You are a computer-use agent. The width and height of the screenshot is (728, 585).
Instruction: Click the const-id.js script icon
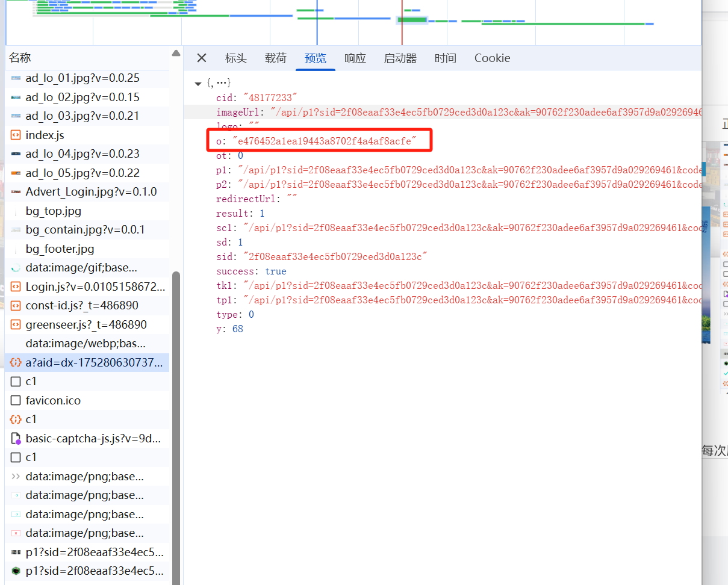coord(16,306)
